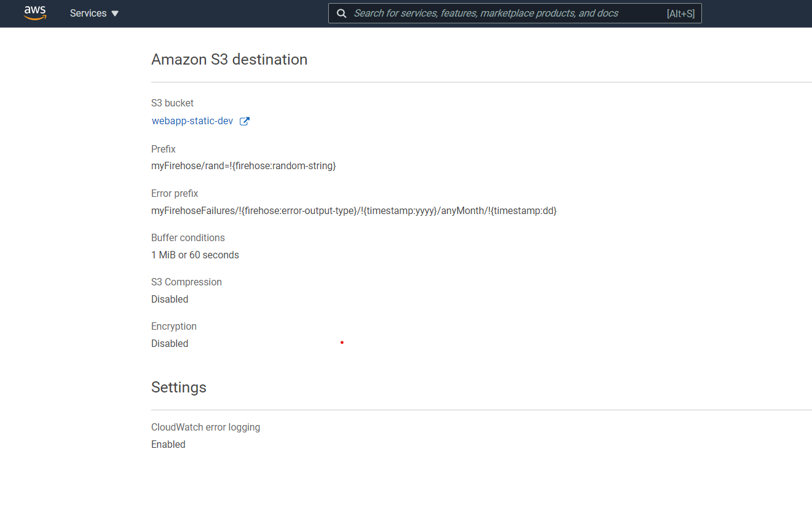
Task: Click the Settings heading
Action: coord(179,388)
